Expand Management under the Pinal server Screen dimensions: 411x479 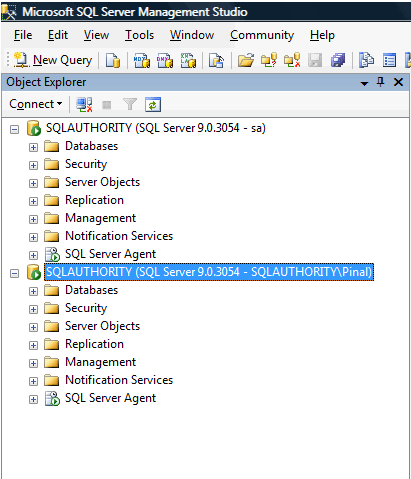pos(33,363)
